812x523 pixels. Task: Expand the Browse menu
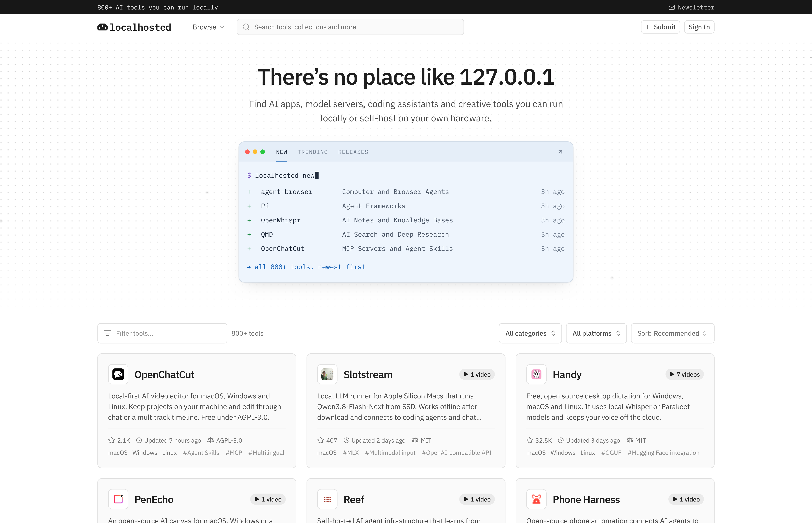click(x=208, y=27)
